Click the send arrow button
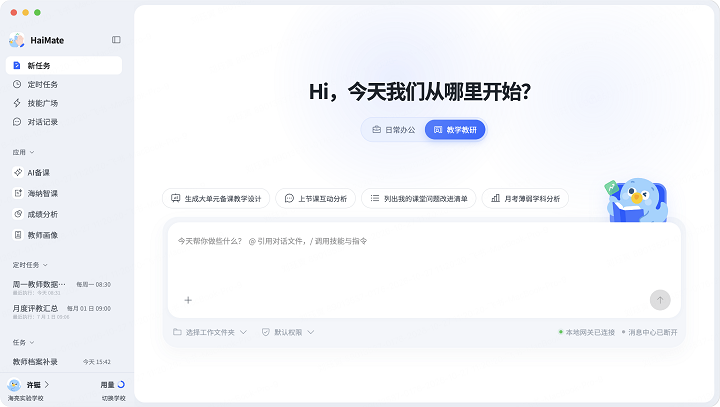This screenshot has height=407, width=720. coord(660,300)
